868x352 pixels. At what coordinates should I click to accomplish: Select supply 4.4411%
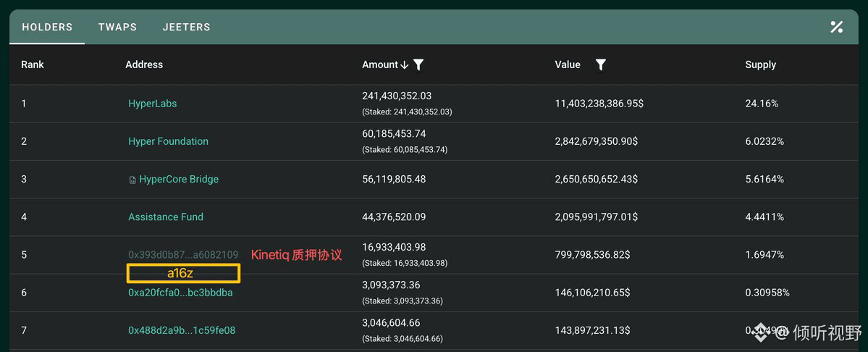pyautogui.click(x=764, y=217)
